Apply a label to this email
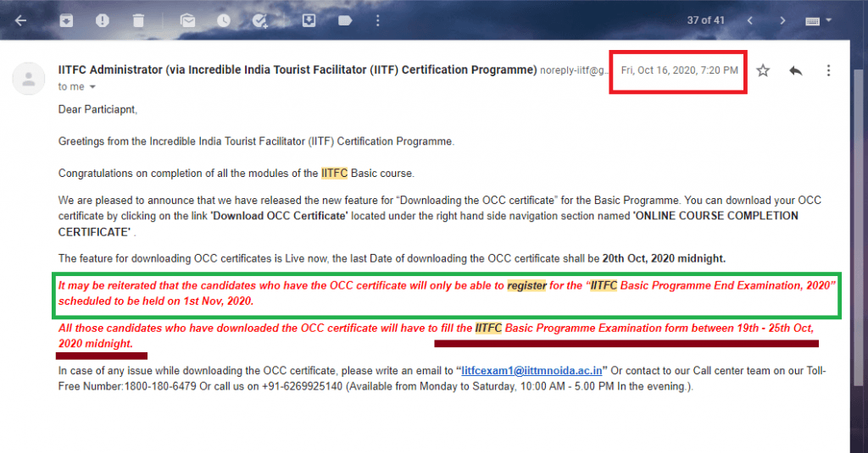Viewport: 868px width, 453px height. 345,21
